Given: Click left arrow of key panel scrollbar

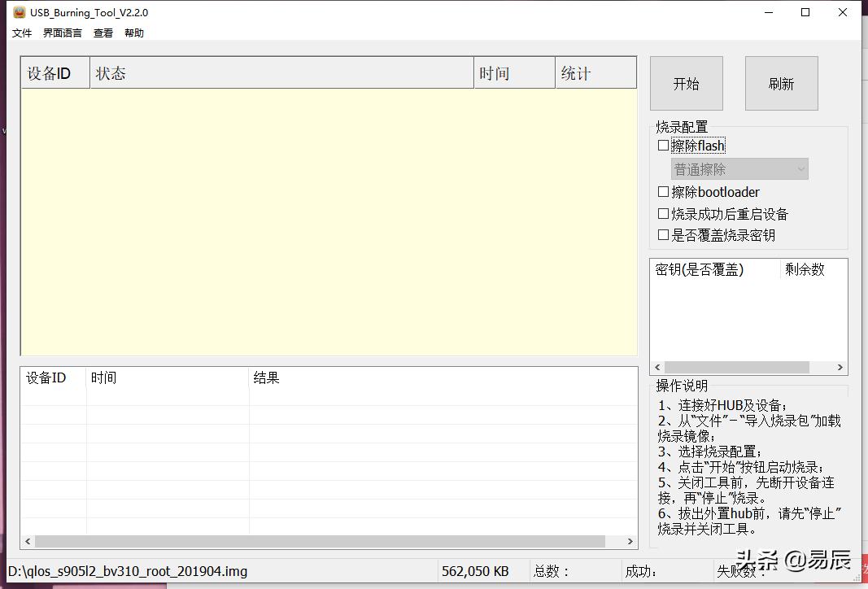Looking at the screenshot, I should click(657, 367).
